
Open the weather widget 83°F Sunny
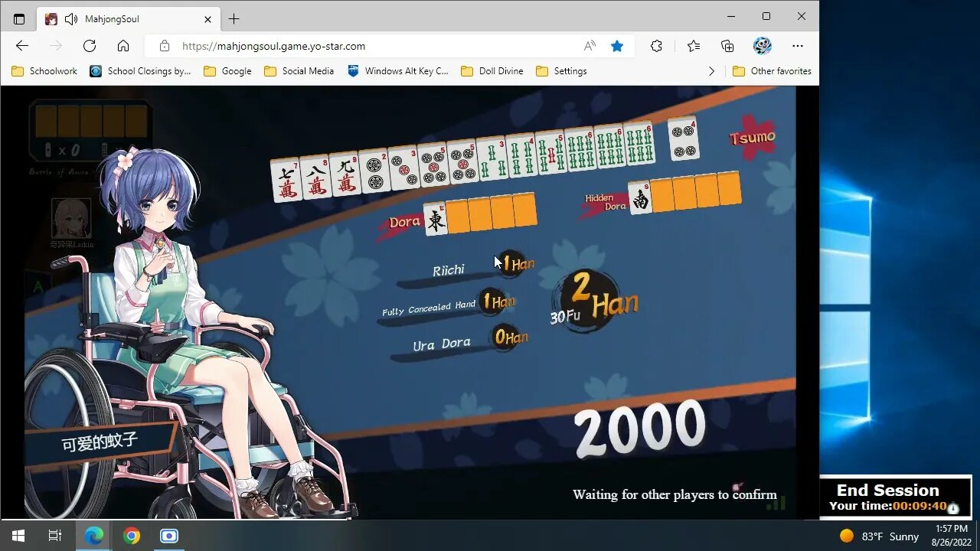(879, 536)
